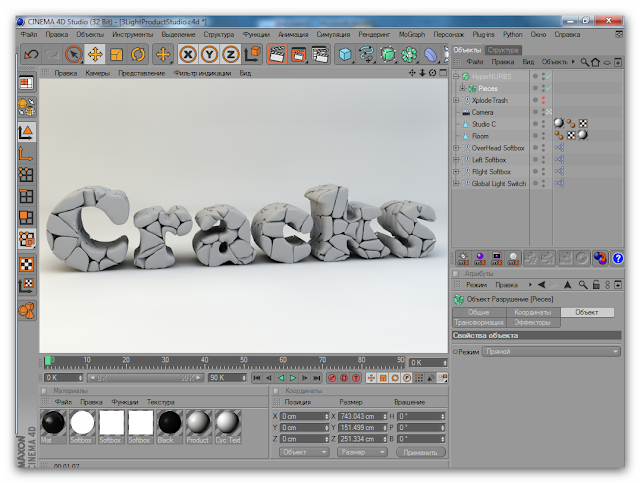Click the Undo arrow icon

(x=30, y=54)
